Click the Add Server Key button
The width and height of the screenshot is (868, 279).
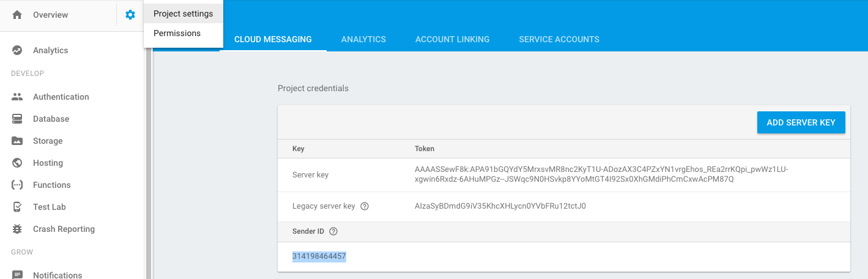(x=801, y=122)
